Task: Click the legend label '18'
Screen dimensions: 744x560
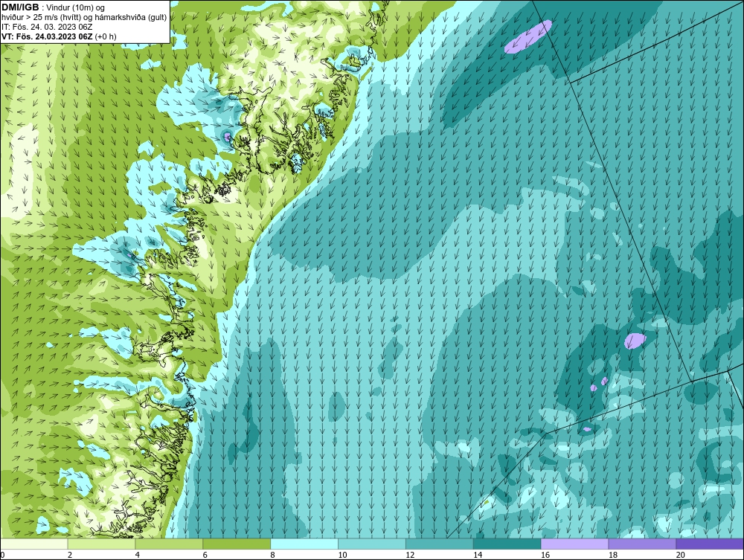Action: coord(613,555)
